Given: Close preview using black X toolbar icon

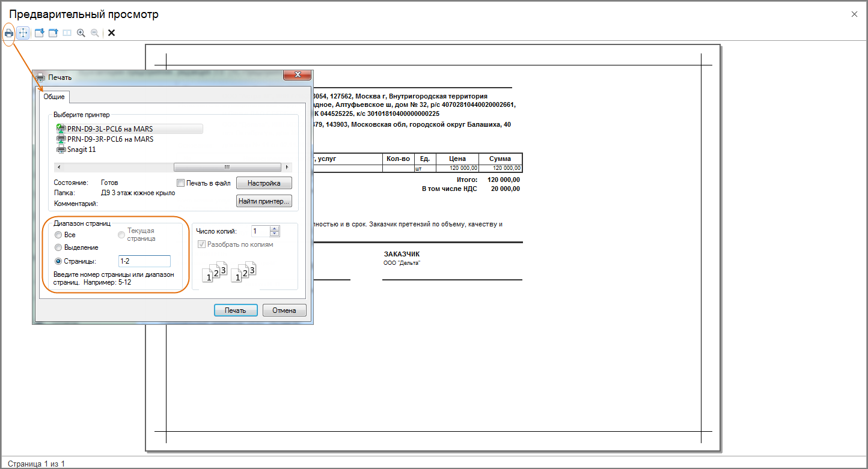Looking at the screenshot, I should pos(111,32).
